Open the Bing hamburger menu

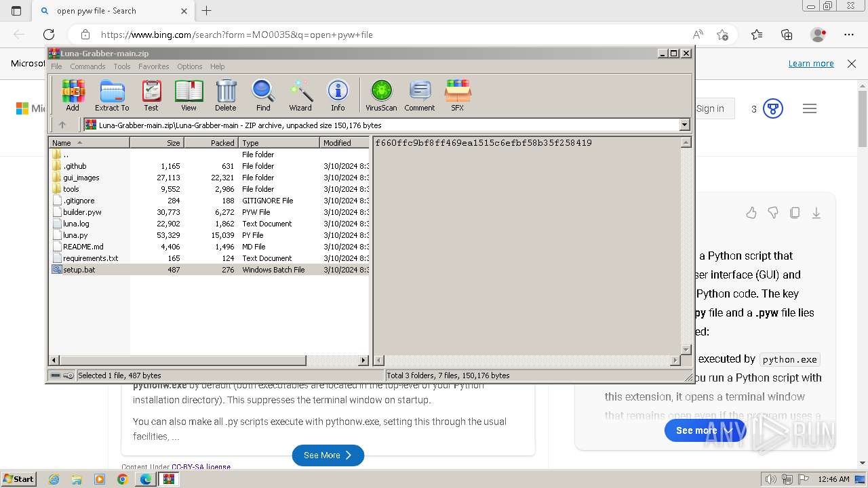pos(810,108)
